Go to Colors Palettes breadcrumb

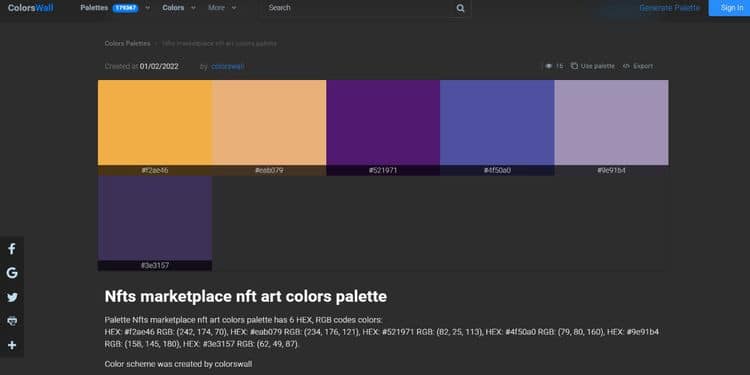click(x=127, y=44)
